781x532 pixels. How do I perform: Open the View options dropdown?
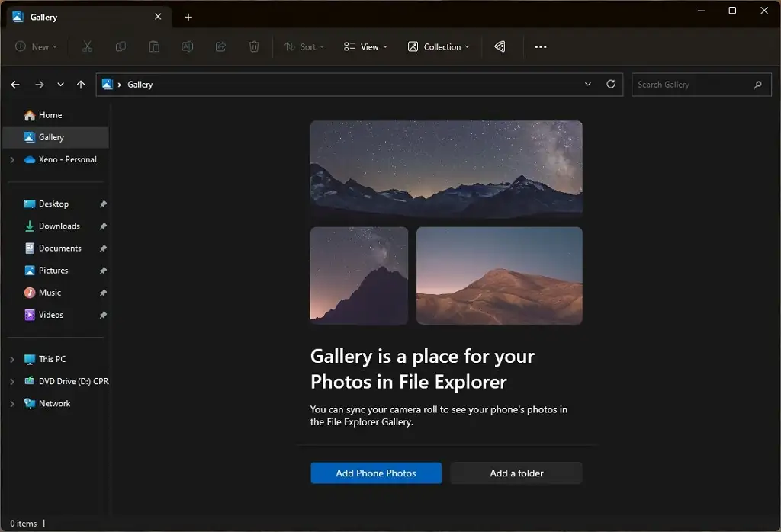[x=365, y=46]
